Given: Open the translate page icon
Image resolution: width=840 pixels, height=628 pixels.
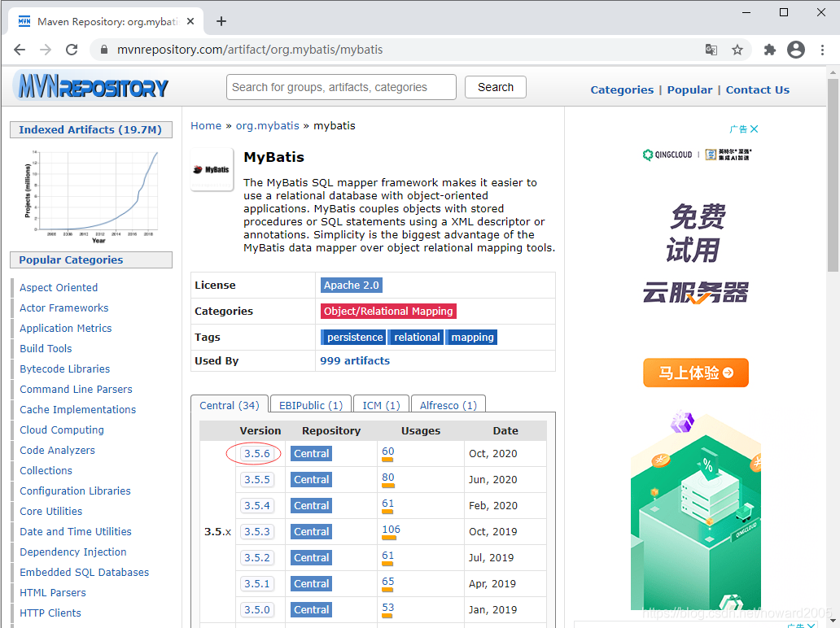Looking at the screenshot, I should pos(711,50).
